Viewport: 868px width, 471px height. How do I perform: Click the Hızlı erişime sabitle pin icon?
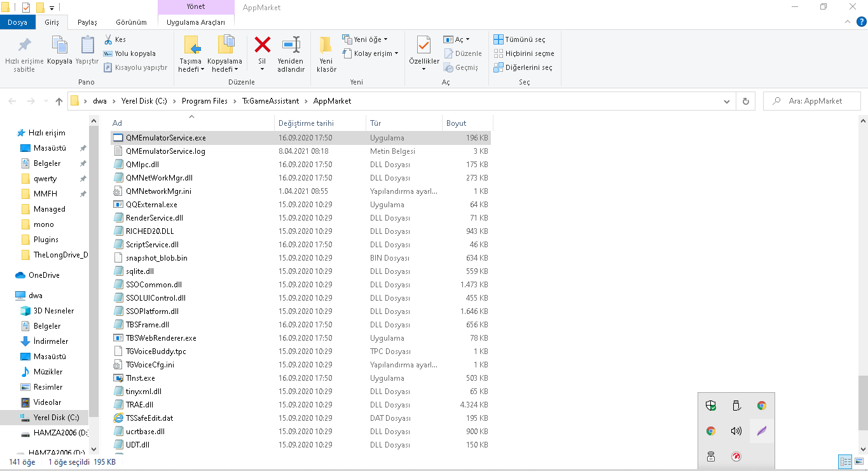pos(24,45)
